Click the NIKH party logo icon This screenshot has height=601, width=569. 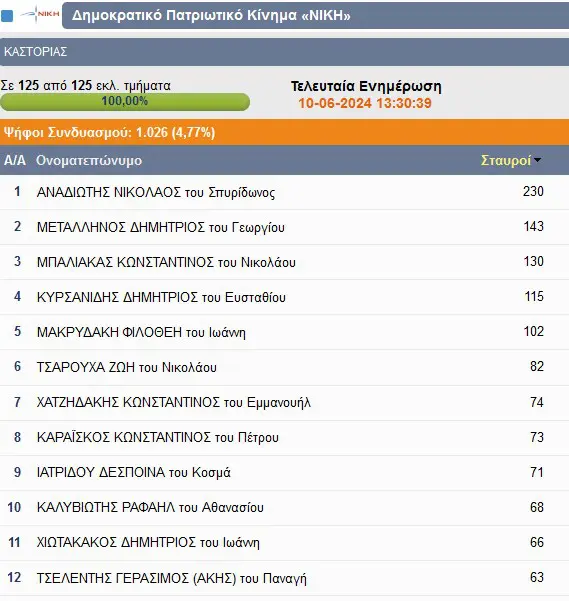40,15
